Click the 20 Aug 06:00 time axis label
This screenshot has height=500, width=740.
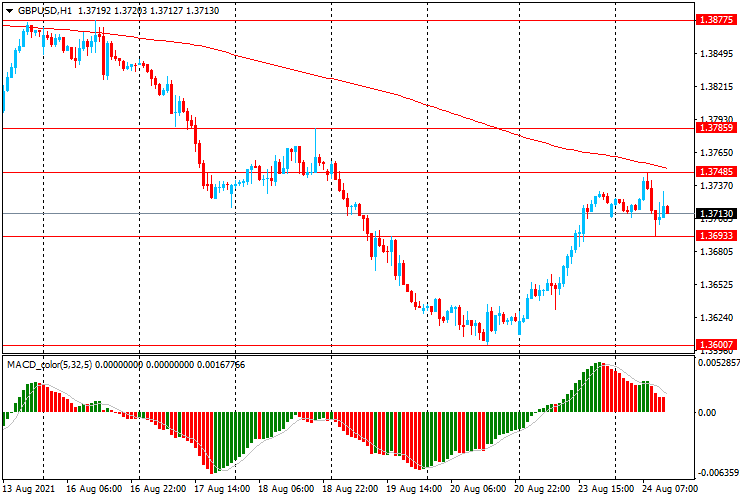tap(478, 488)
